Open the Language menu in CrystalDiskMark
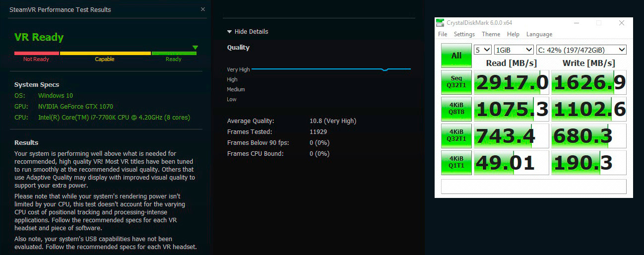644x255 pixels. pyautogui.click(x=539, y=34)
